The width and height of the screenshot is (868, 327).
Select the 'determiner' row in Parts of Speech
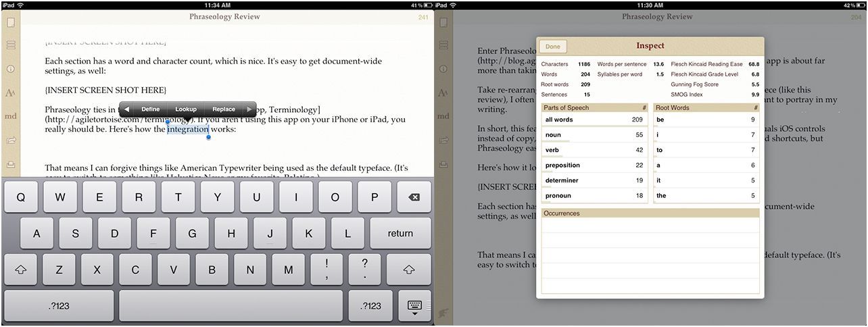(594, 180)
